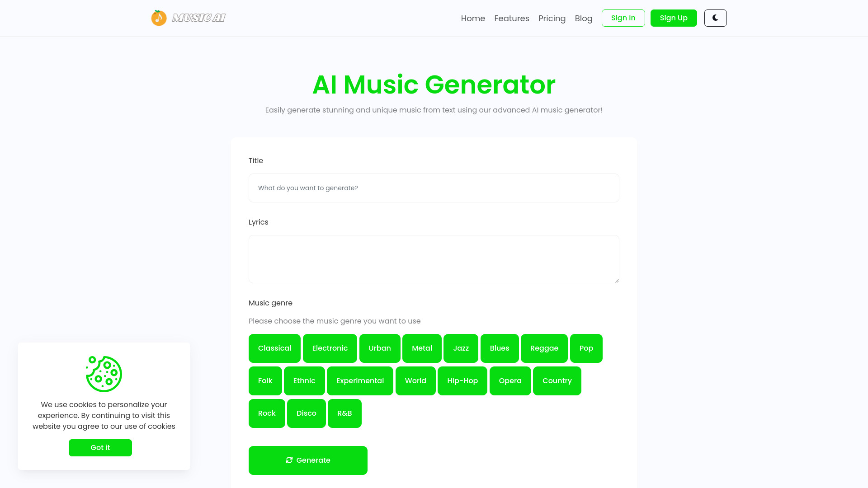Click the Generate music button
This screenshot has height=488, width=868.
click(307, 460)
